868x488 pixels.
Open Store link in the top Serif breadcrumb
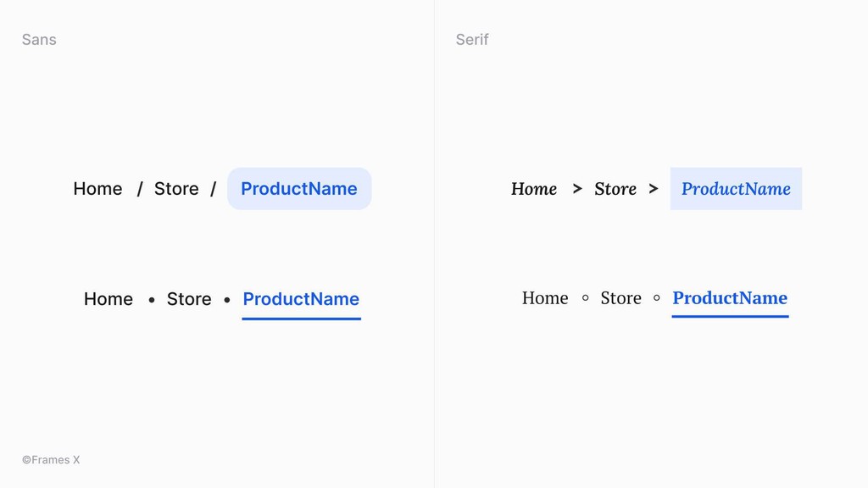[615, 189]
